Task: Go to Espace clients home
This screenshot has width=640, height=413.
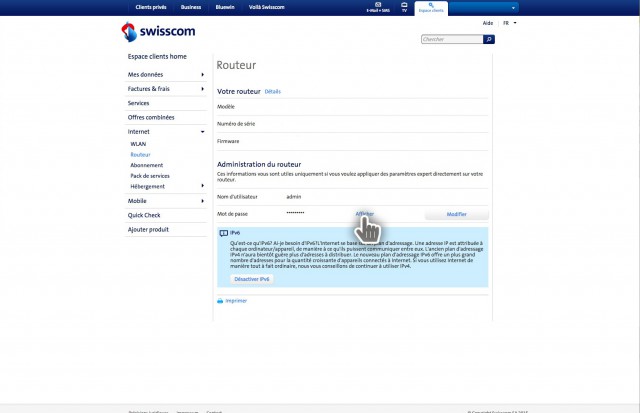Action: [x=157, y=56]
